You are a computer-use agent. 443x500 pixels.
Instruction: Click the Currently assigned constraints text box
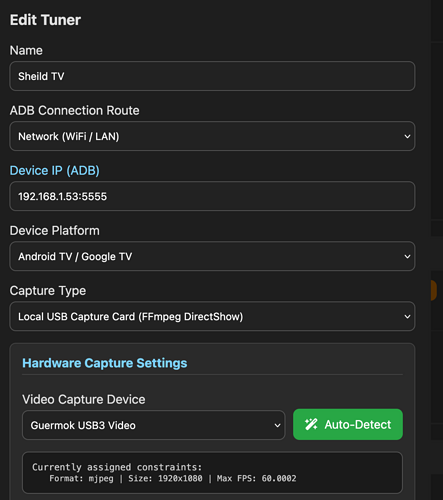pos(212,472)
